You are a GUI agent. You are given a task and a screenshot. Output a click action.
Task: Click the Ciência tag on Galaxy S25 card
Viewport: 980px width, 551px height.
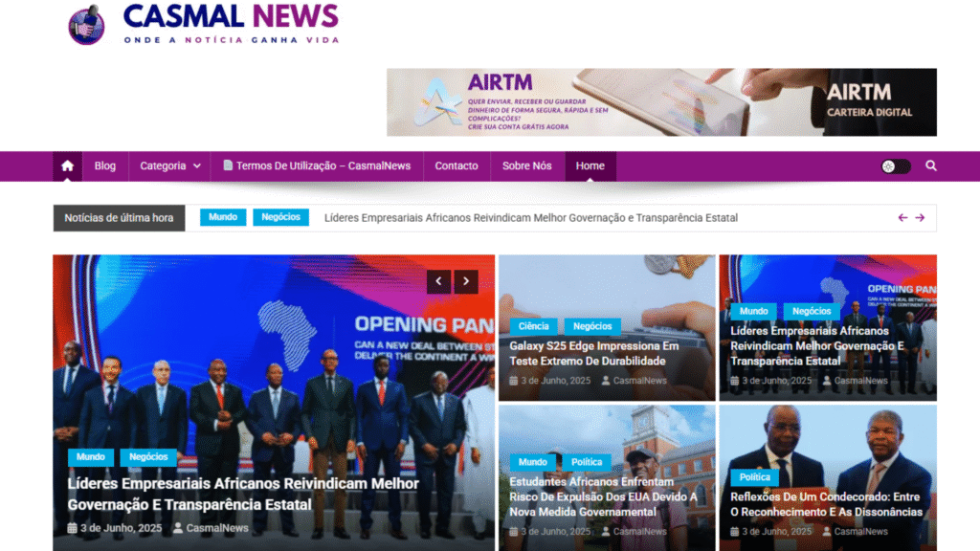pyautogui.click(x=533, y=327)
